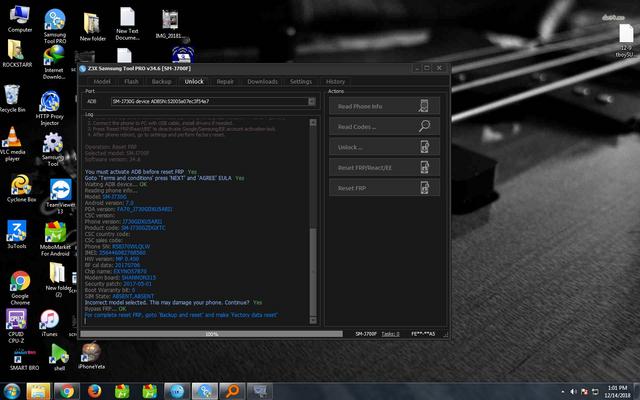
Task: Open the SMART BRO desktop shortcut
Action: pyautogui.click(x=24, y=358)
